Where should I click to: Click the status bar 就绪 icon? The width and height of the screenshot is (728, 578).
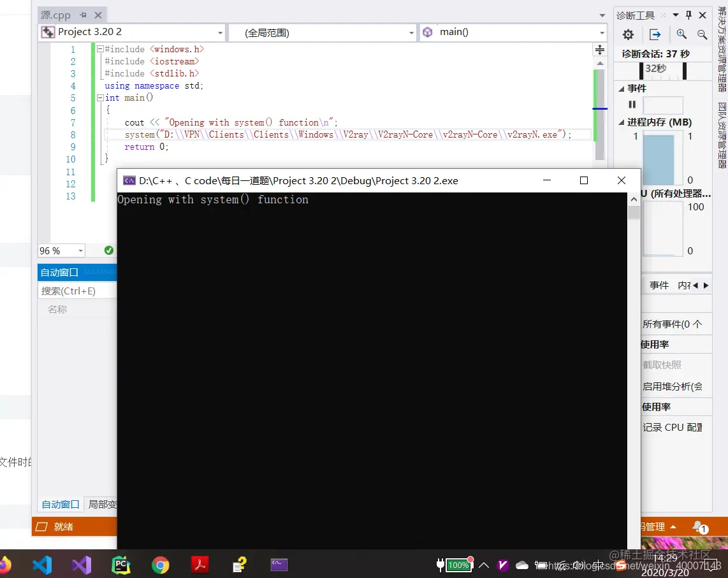pos(42,527)
